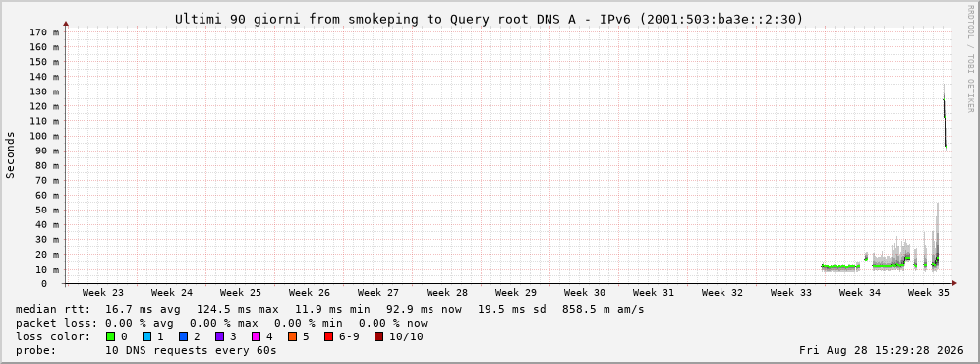Click the blue loss color 2 swatch
The height and width of the screenshot is (364, 980).
click(183, 336)
